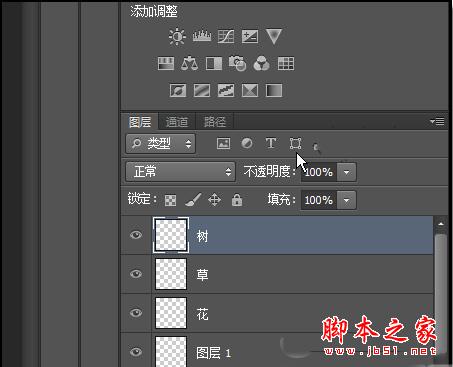The image size is (453, 367).
Task: Add a Levels adjustment layer
Action: 202,36
